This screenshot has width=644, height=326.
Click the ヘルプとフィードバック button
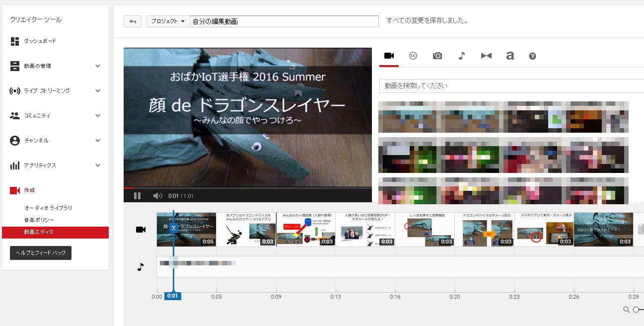tap(41, 253)
